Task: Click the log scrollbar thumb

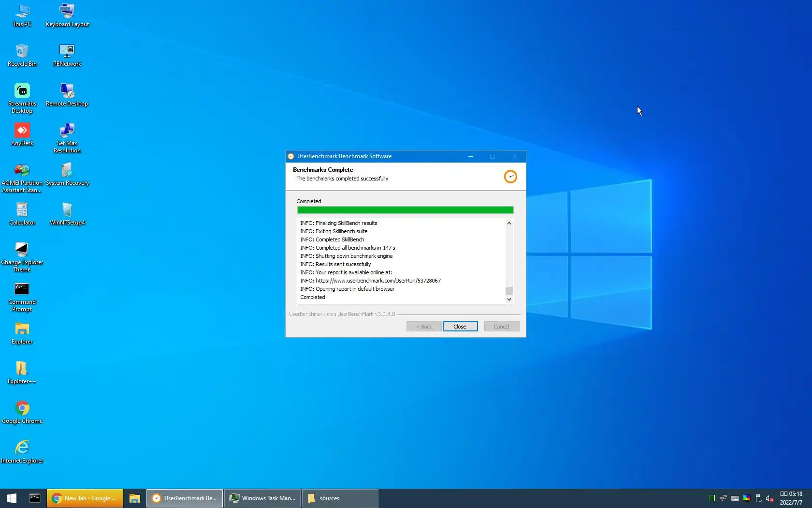Action: point(509,291)
